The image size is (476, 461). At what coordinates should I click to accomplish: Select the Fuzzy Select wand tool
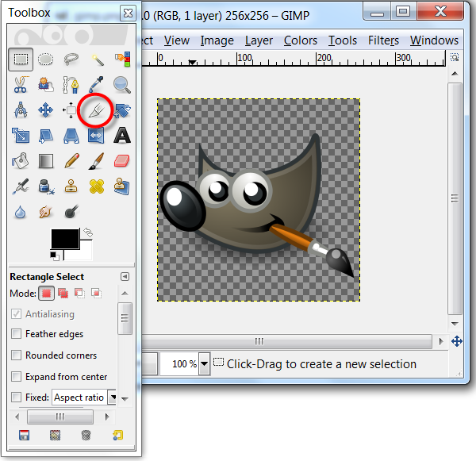97,60
